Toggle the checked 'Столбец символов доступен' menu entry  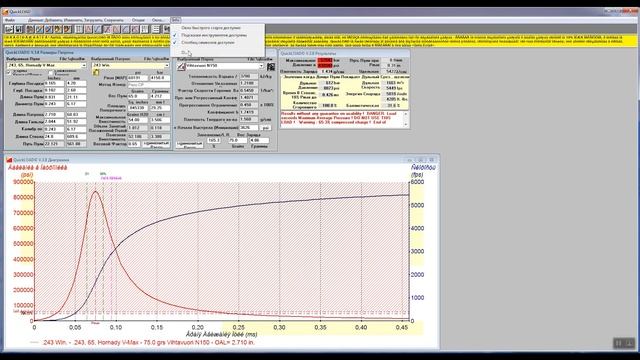point(217,42)
